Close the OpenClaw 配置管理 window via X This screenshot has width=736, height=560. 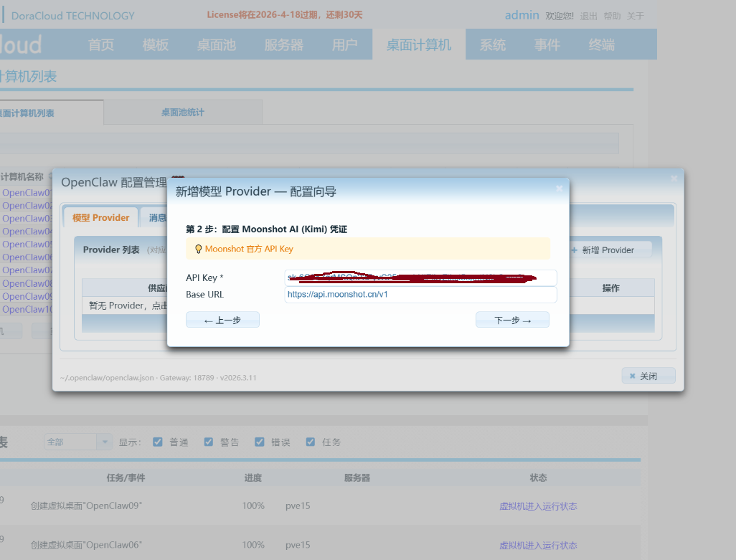pos(674,179)
